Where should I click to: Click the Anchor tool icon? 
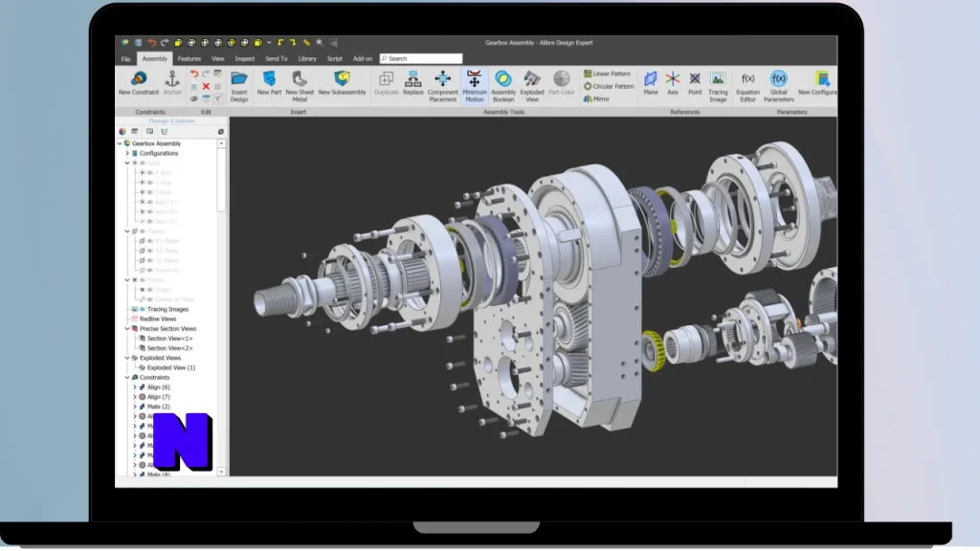172,83
